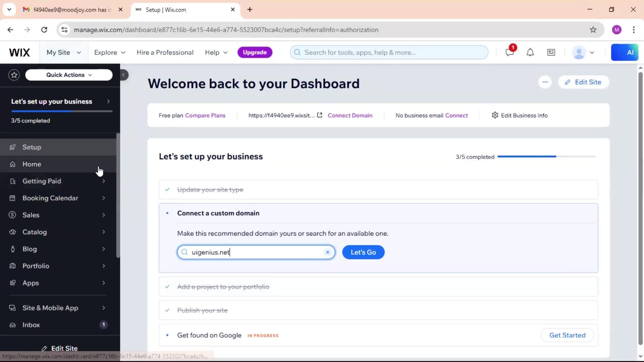644x362 pixels.
Task: Click the Upgrade button
Action: coord(255,52)
